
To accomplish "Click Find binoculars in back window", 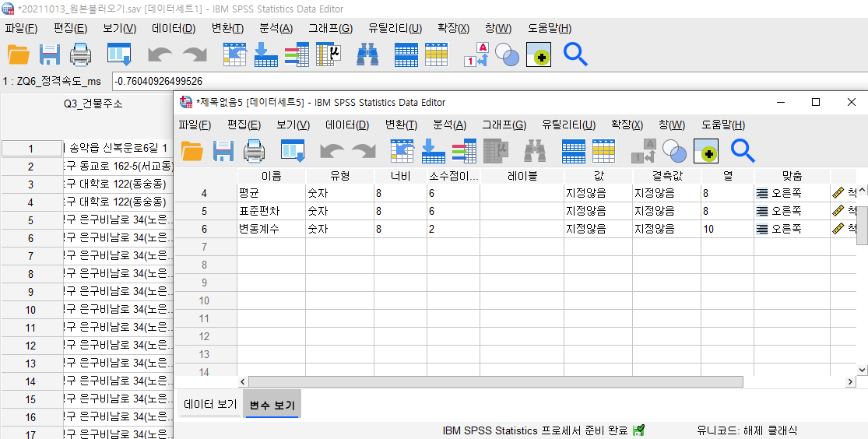I will pyautogui.click(x=367, y=54).
